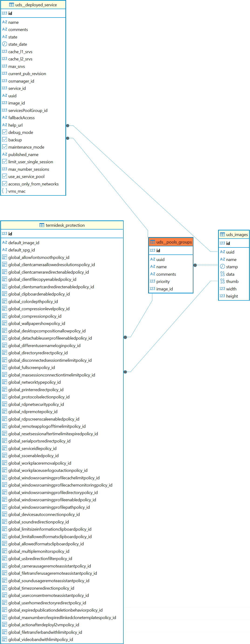Click the termidesk_protection table header icon
250x644 pixels.
[42, 225]
